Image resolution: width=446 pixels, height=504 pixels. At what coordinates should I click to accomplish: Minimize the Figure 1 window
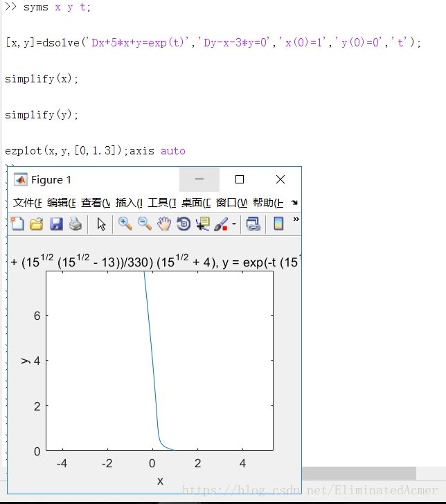tap(199, 179)
